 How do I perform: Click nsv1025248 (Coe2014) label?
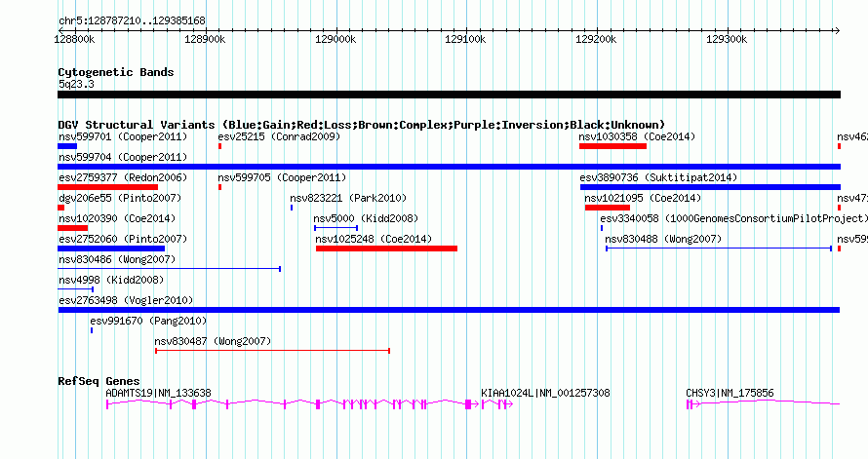click(x=374, y=239)
